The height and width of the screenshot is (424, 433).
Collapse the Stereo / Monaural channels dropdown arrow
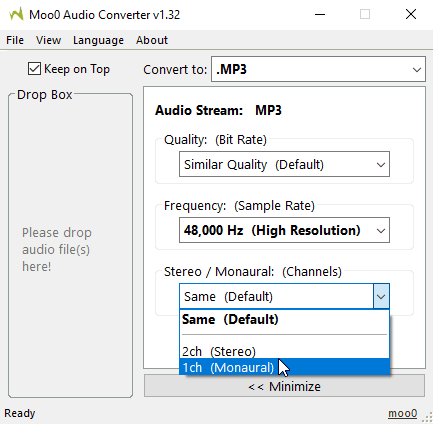click(x=381, y=296)
